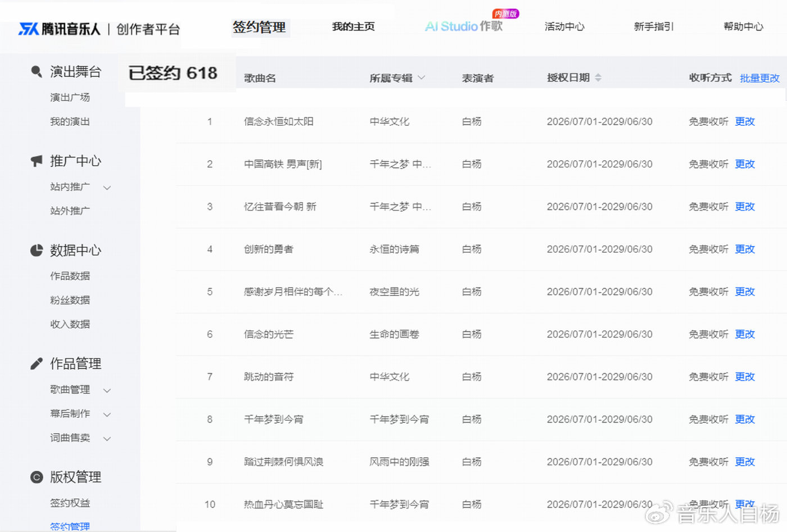Click the 推广中心 section heading
787x532 pixels.
pyautogui.click(x=75, y=161)
